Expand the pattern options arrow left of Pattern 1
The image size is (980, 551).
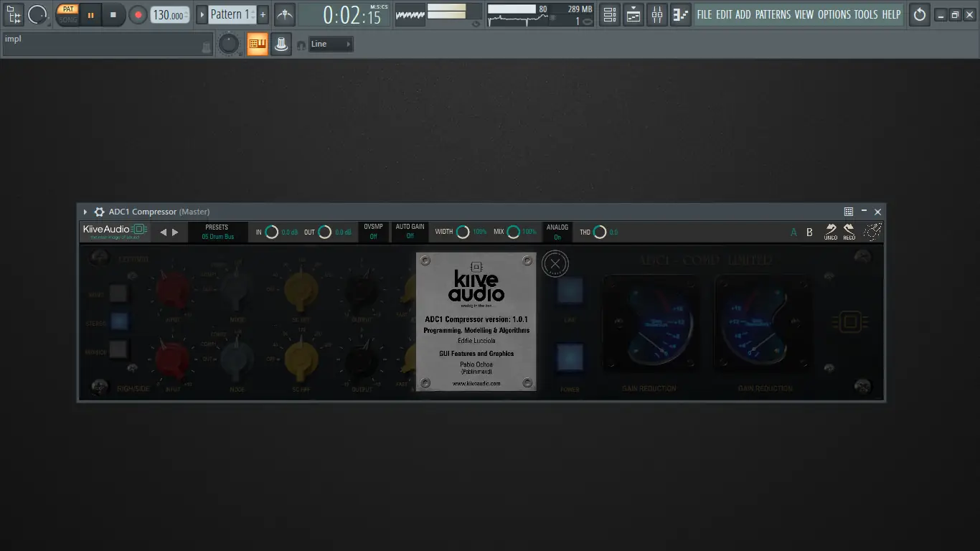(x=202, y=14)
